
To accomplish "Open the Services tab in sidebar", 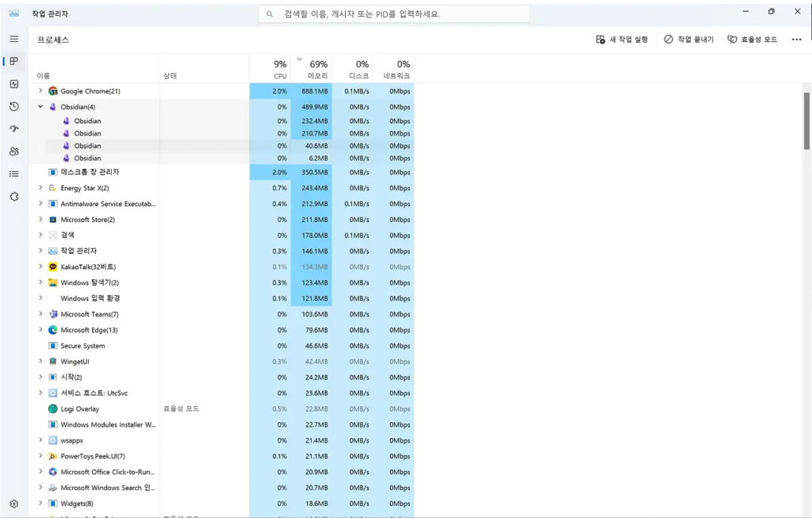I will point(14,197).
